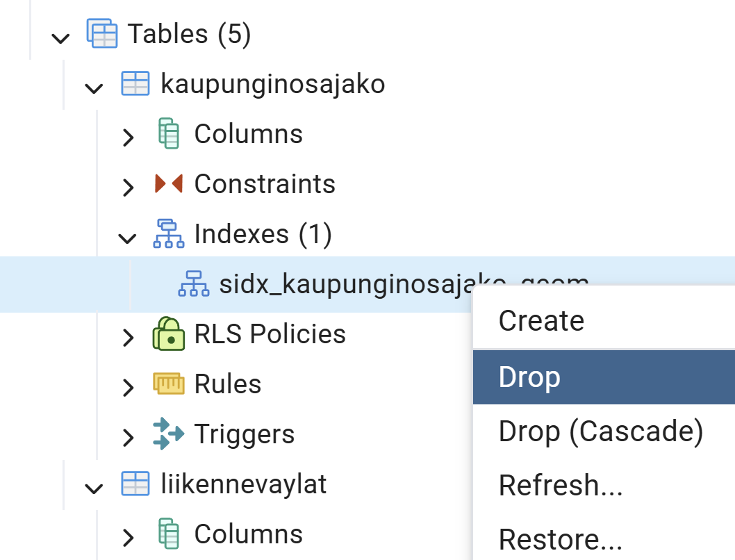Viewport: 735px width, 560px height.
Task: Click Create in the context menu
Action: coord(541,320)
